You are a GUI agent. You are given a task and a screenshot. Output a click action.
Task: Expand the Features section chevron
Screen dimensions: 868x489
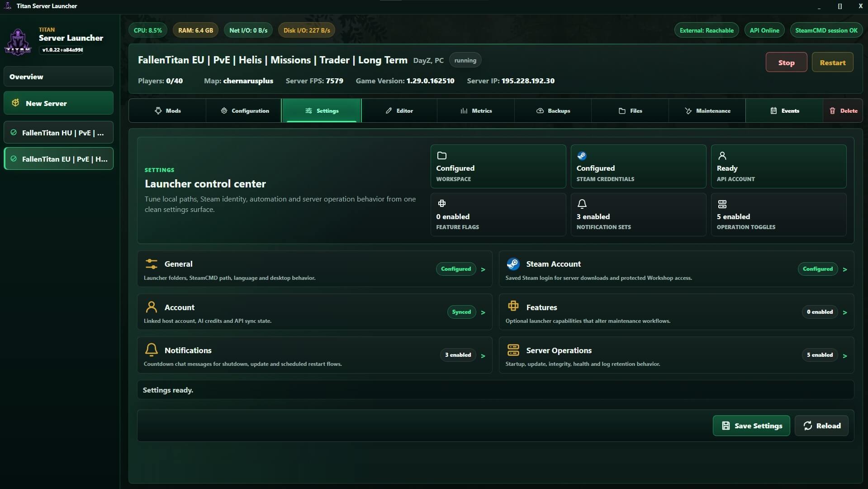(845, 312)
